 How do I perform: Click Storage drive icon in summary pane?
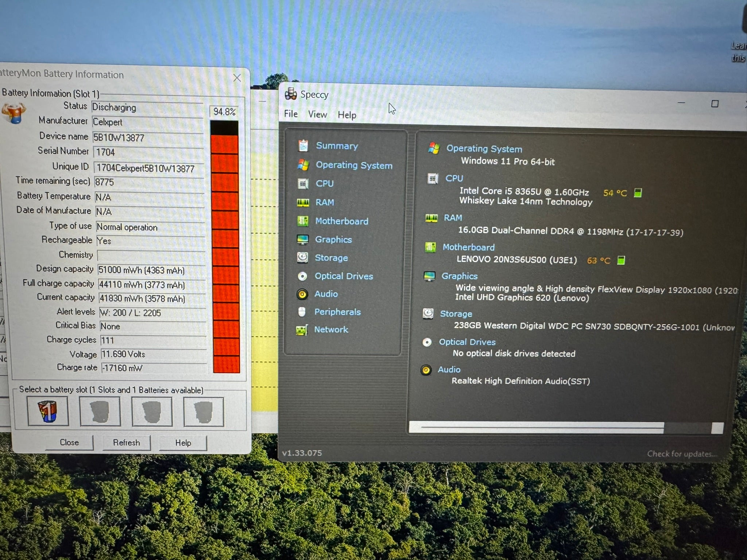(428, 314)
